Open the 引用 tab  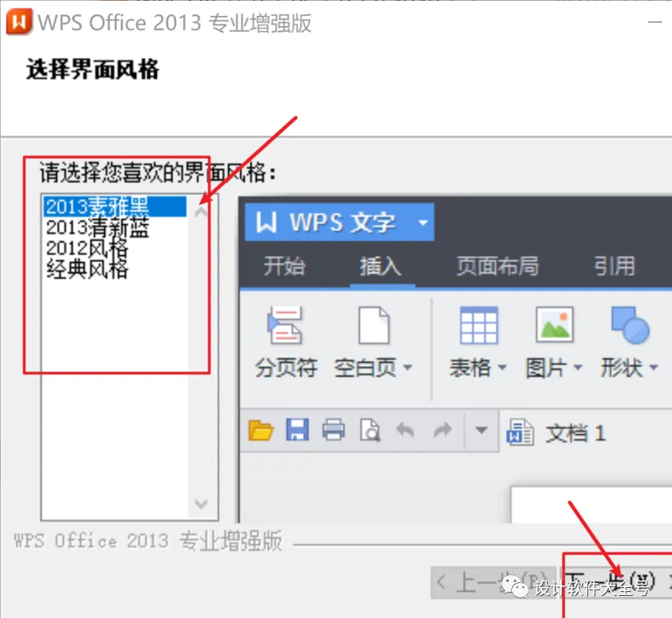615,265
